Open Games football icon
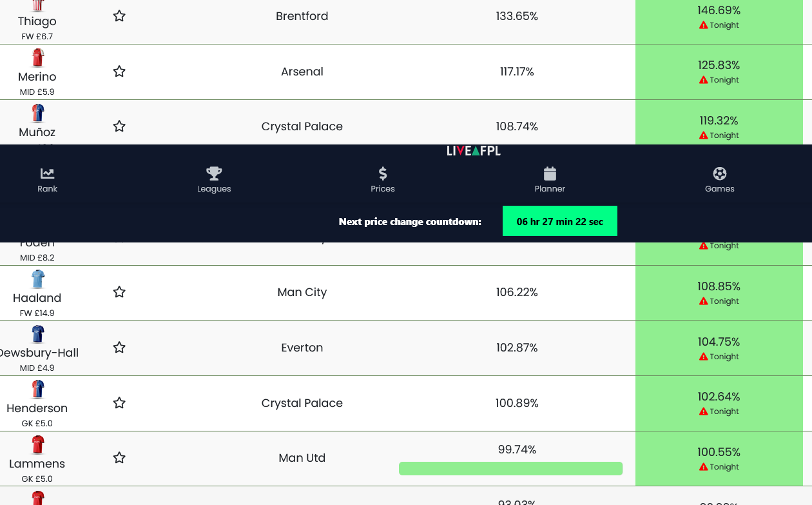The width and height of the screenshot is (812, 505). (x=720, y=173)
